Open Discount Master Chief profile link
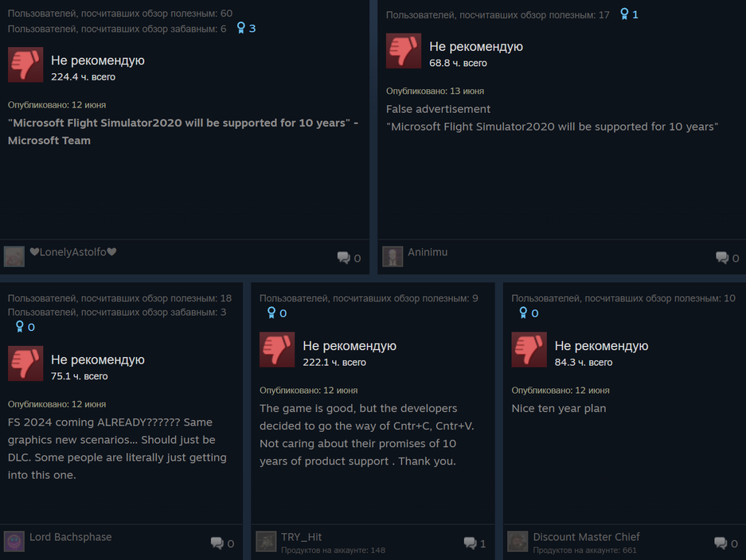746x560 pixels. point(586,537)
